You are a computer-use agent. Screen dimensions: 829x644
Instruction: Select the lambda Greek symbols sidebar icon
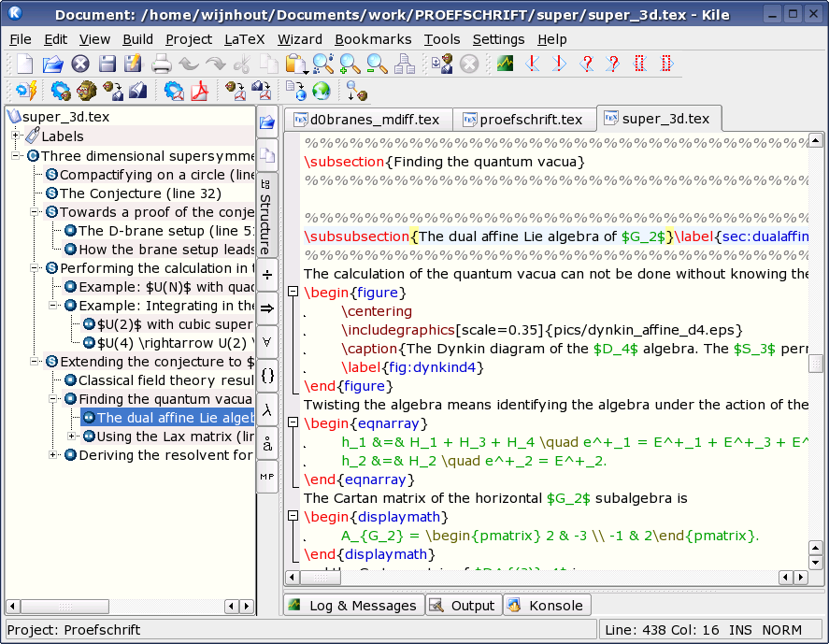[x=267, y=409]
